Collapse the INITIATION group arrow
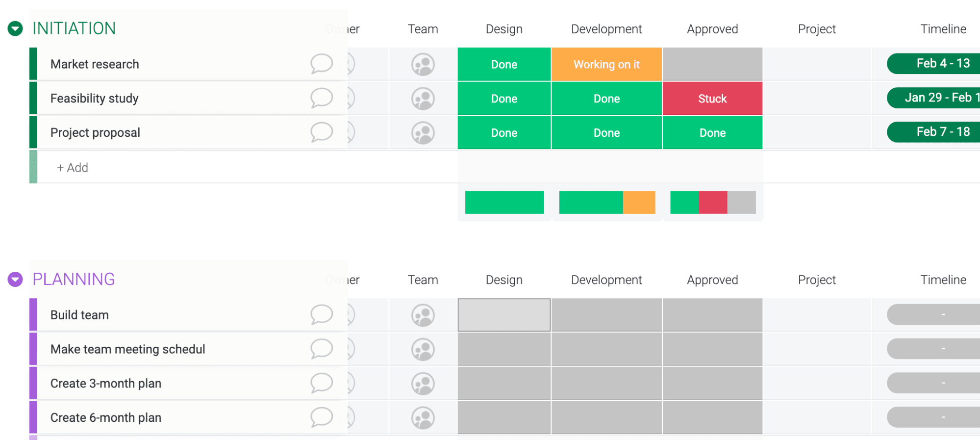Screen dimensions: 980x440 click(15, 28)
